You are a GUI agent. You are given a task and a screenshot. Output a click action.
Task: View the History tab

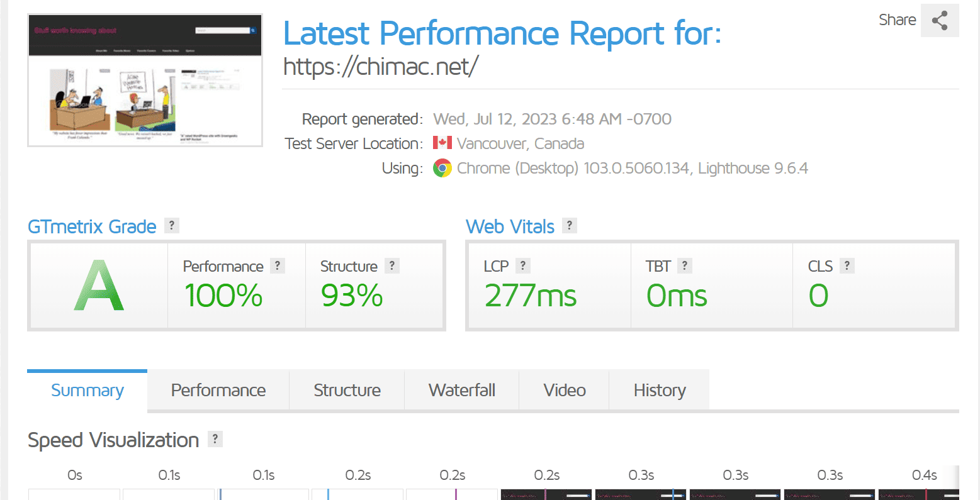(x=660, y=391)
